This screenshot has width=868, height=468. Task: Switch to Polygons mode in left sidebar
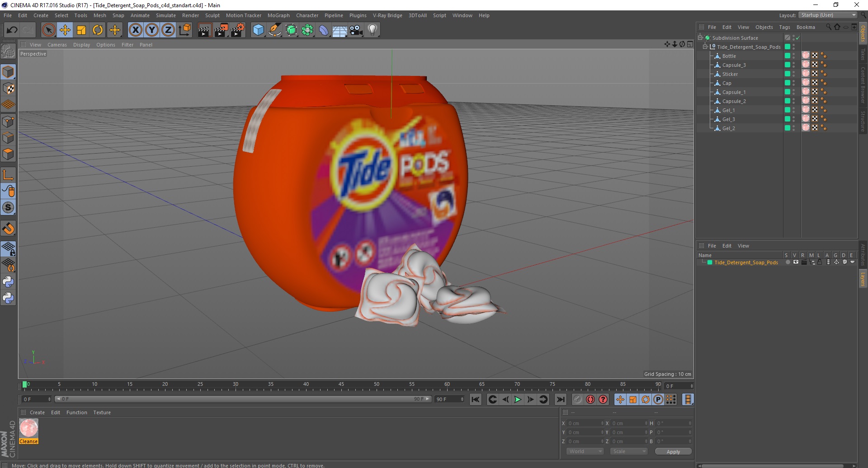tap(8, 154)
